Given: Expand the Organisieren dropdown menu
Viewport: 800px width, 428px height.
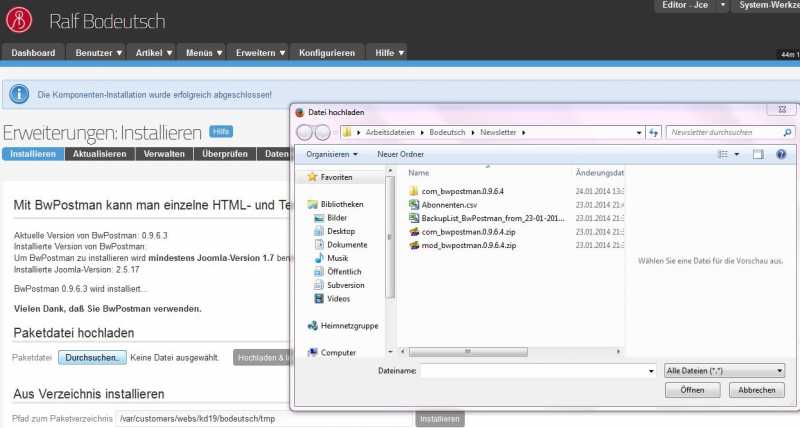Looking at the screenshot, I should tap(333, 154).
